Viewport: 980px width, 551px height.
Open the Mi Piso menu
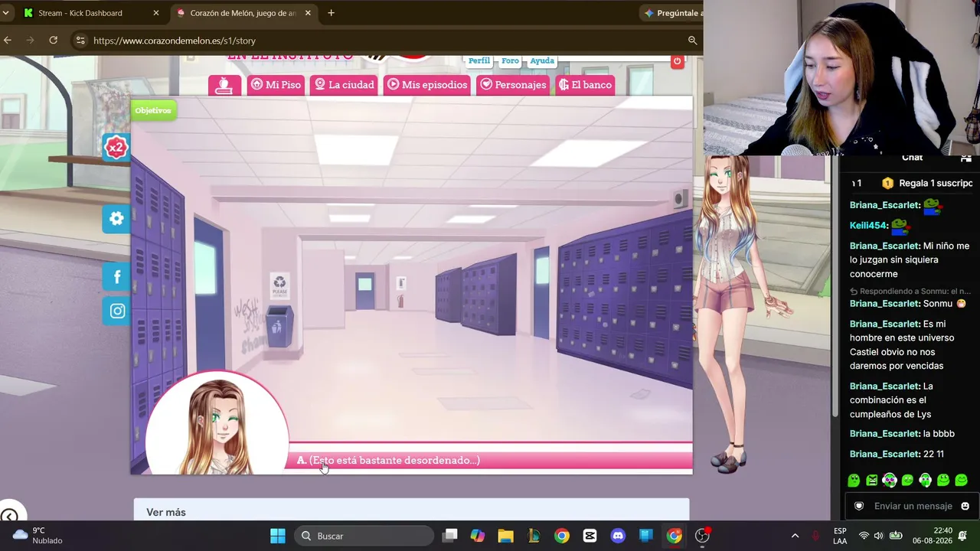click(276, 85)
